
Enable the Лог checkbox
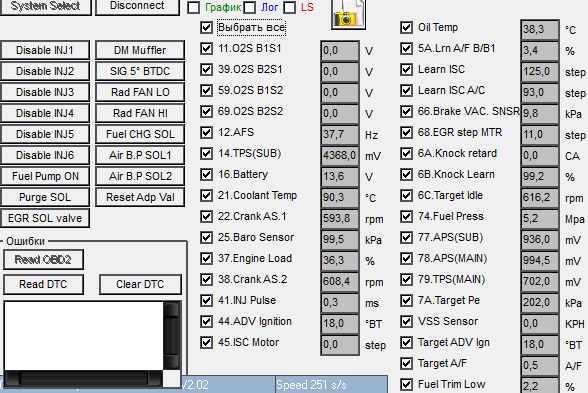[250, 8]
